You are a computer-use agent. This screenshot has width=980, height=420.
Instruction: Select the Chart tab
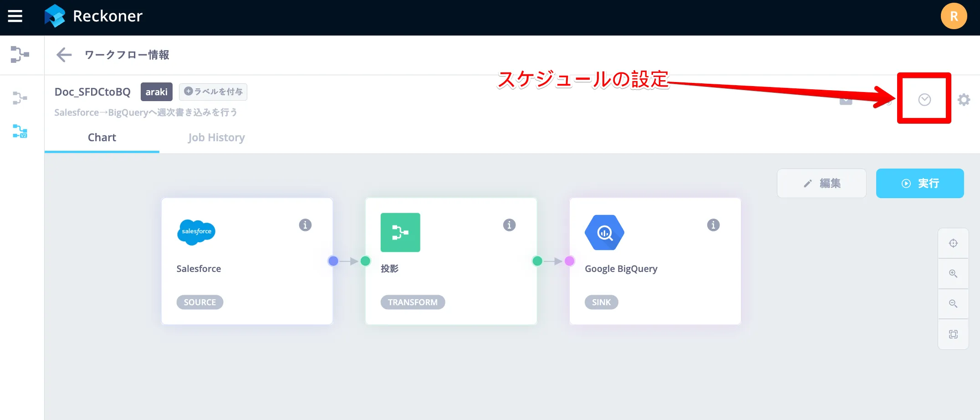coord(102,138)
